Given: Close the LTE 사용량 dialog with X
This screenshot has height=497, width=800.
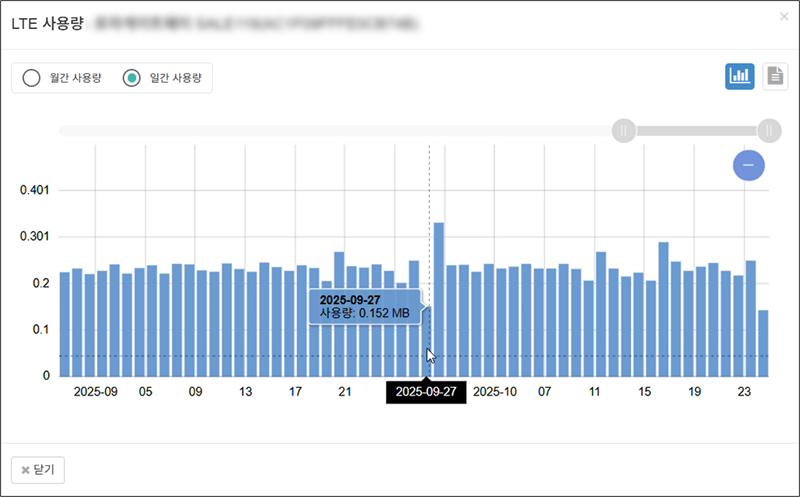Looking at the screenshot, I should point(783,17).
